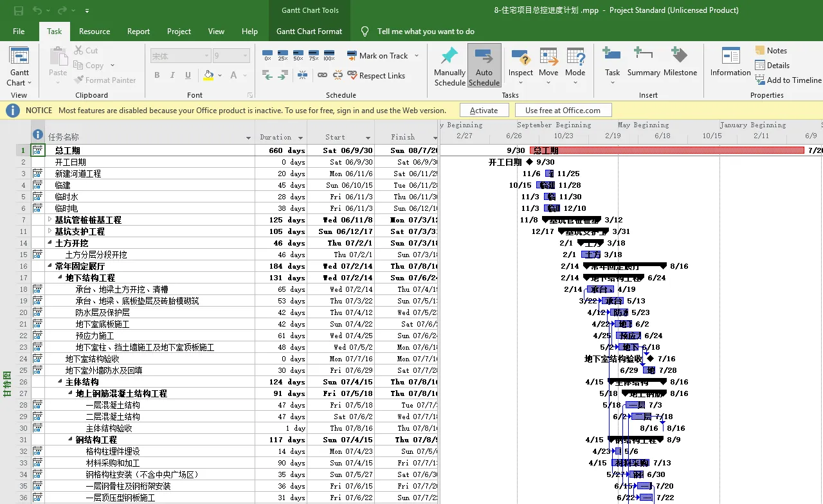This screenshot has width=823, height=504.
Task: Click Add to Timeline
Action: pyautogui.click(x=788, y=80)
